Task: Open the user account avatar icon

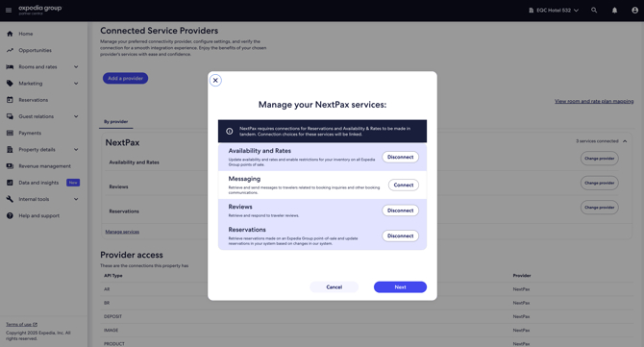Action: [x=634, y=11]
